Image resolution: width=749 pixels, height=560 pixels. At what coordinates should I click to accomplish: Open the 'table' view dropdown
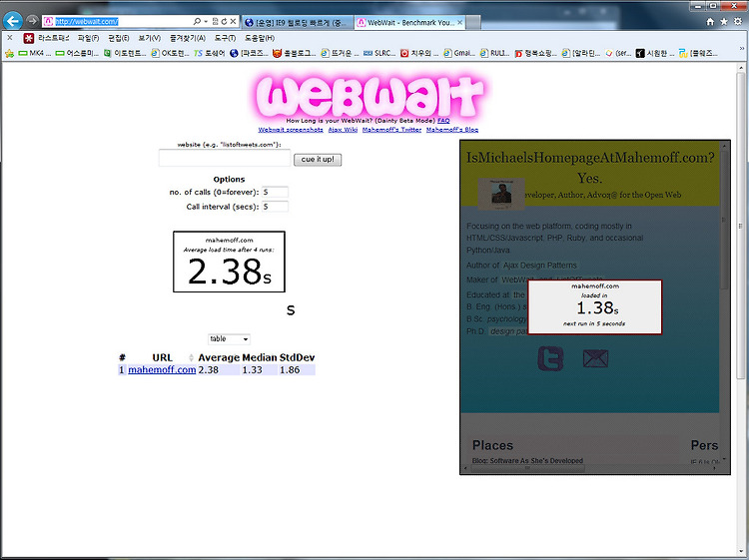click(229, 339)
